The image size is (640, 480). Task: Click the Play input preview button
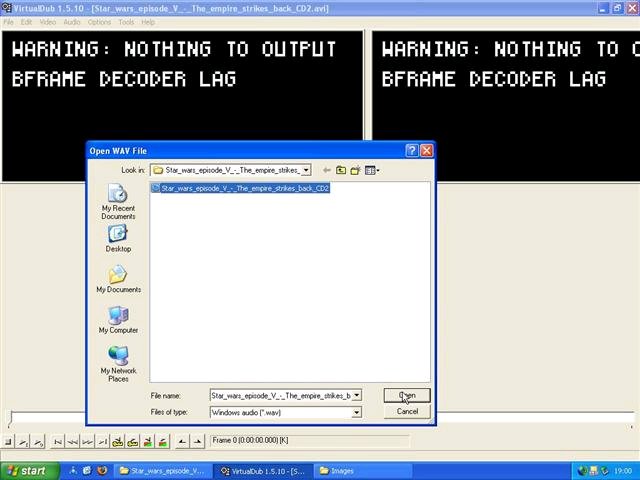pos(24,442)
